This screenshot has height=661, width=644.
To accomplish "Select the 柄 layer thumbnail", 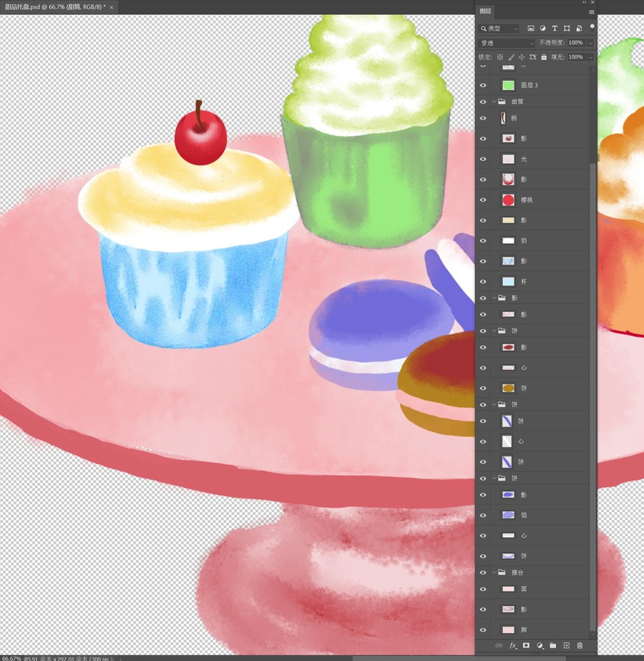I will tap(503, 118).
